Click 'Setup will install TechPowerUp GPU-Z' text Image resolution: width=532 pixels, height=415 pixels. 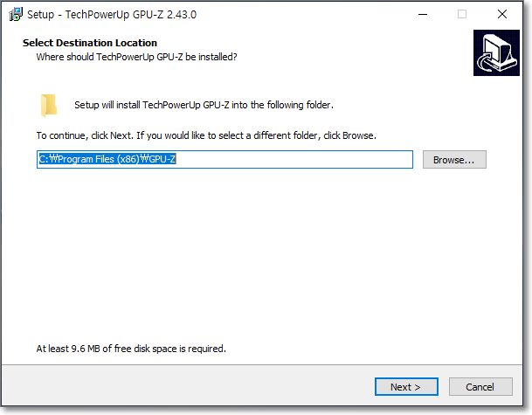tap(204, 105)
